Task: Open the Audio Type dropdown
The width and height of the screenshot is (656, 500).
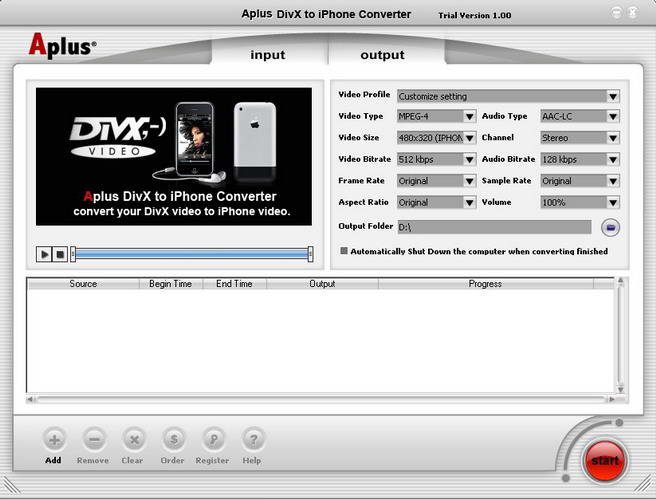Action: (x=613, y=116)
